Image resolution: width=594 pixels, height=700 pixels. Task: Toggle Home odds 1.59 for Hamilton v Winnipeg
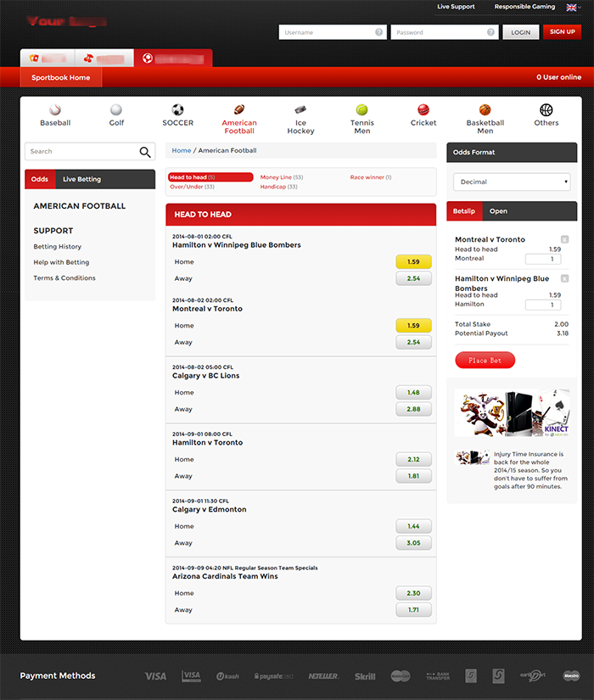tap(413, 261)
